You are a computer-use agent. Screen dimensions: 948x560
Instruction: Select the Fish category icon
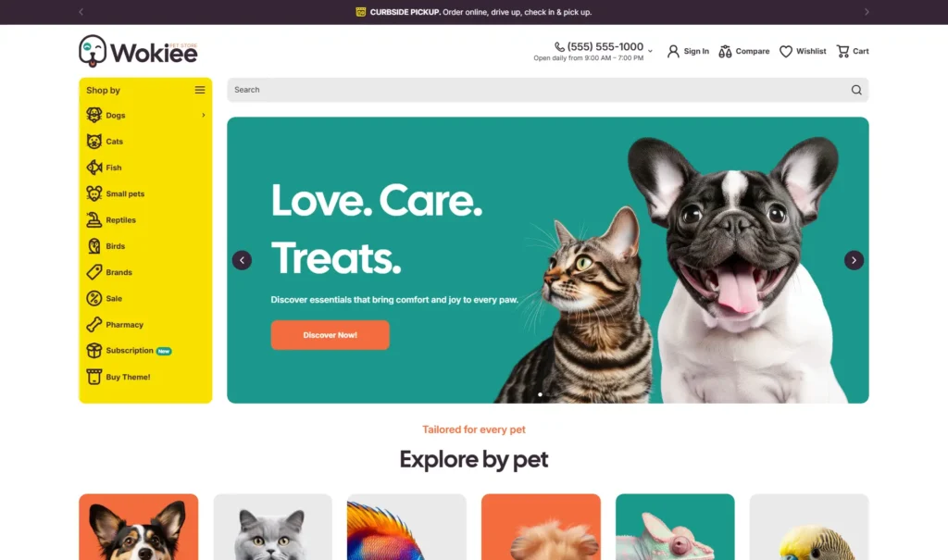94,168
